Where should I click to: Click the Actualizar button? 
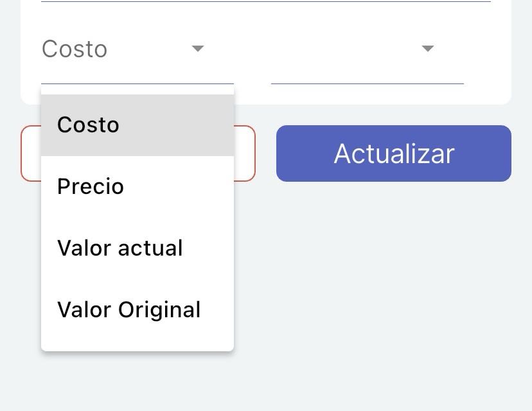[393, 153]
